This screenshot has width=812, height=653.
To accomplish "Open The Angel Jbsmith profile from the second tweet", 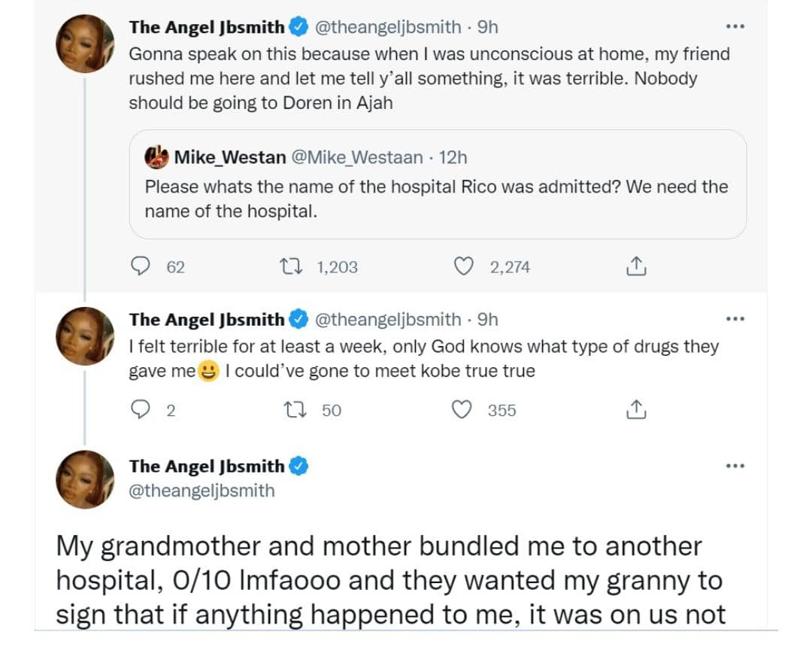I will click(207, 320).
